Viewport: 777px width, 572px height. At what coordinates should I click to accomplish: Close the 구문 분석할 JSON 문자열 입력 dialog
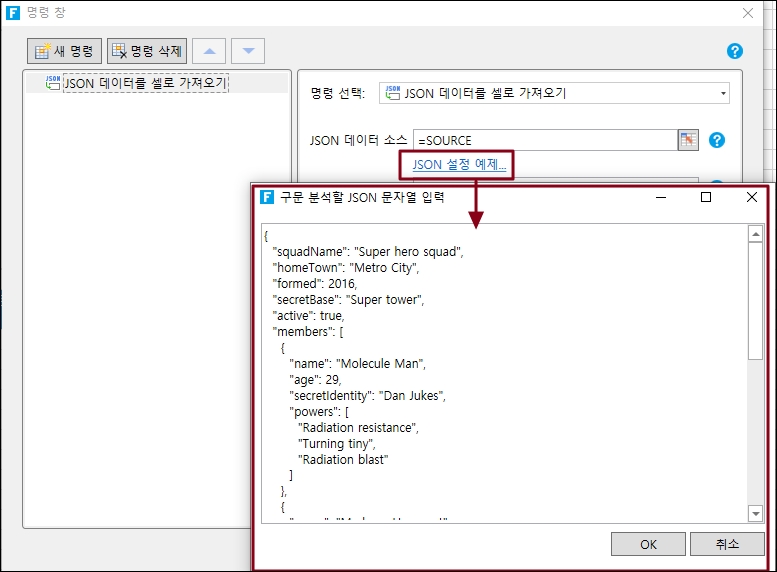[752, 197]
